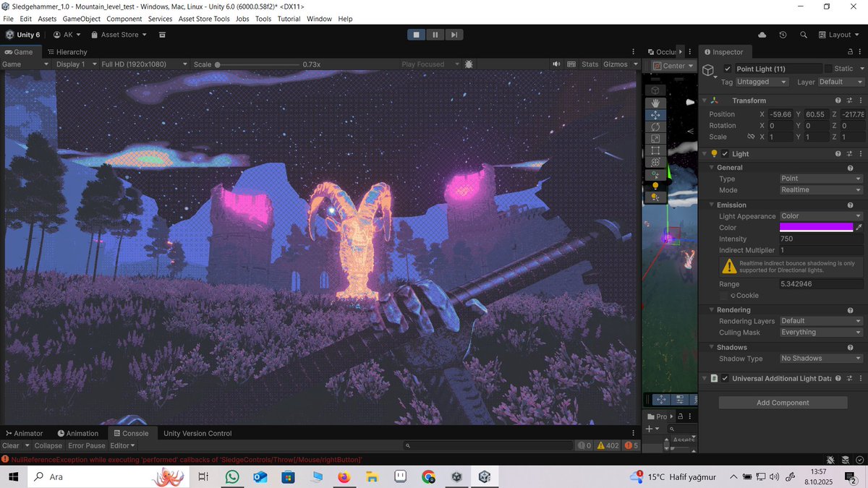Click the GameObject cube icon in Inspector

pyautogui.click(x=709, y=70)
